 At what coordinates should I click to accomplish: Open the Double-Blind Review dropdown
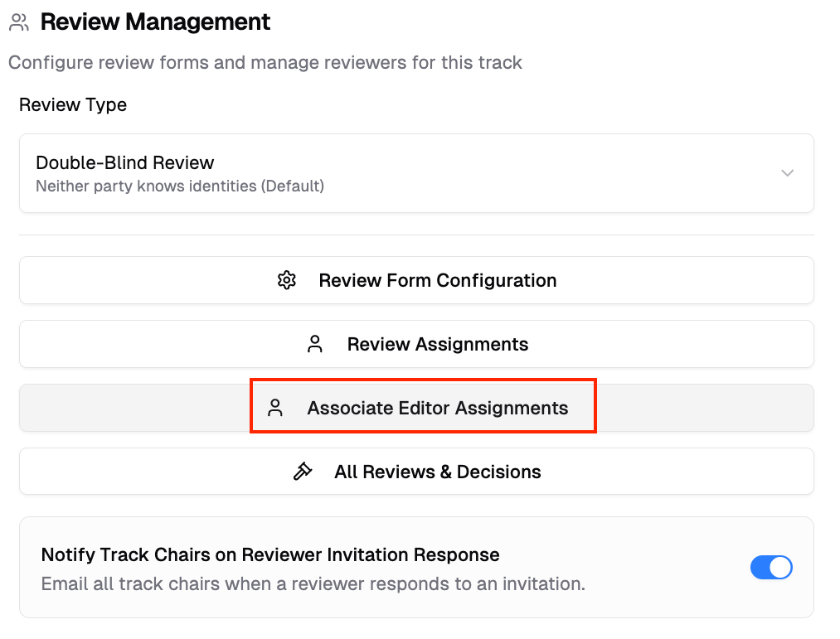[x=416, y=173]
